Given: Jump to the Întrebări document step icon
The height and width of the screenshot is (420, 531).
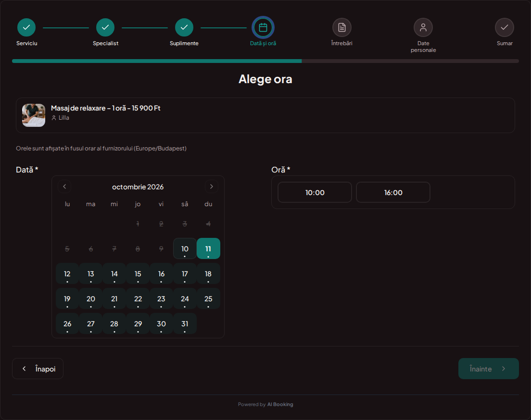Looking at the screenshot, I should 341,27.
